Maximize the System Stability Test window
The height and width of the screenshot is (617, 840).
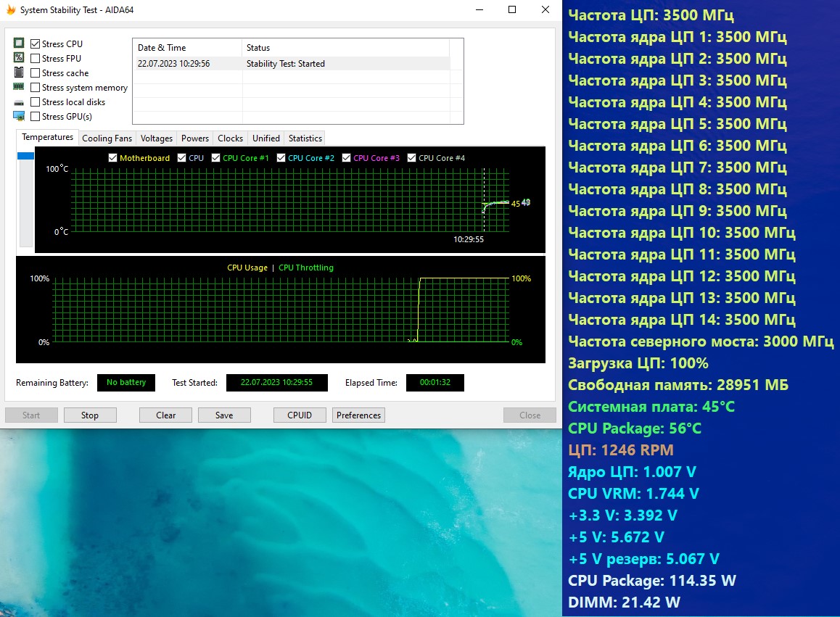point(512,9)
